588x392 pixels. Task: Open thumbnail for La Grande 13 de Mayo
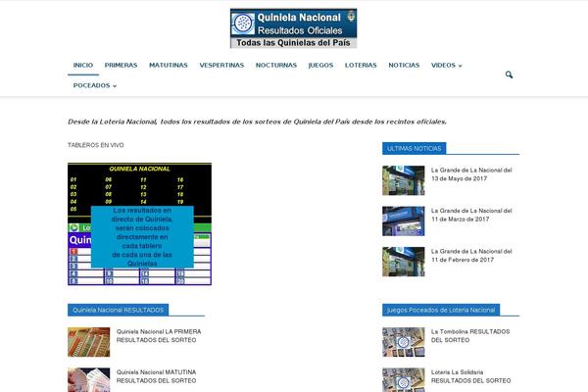click(404, 180)
